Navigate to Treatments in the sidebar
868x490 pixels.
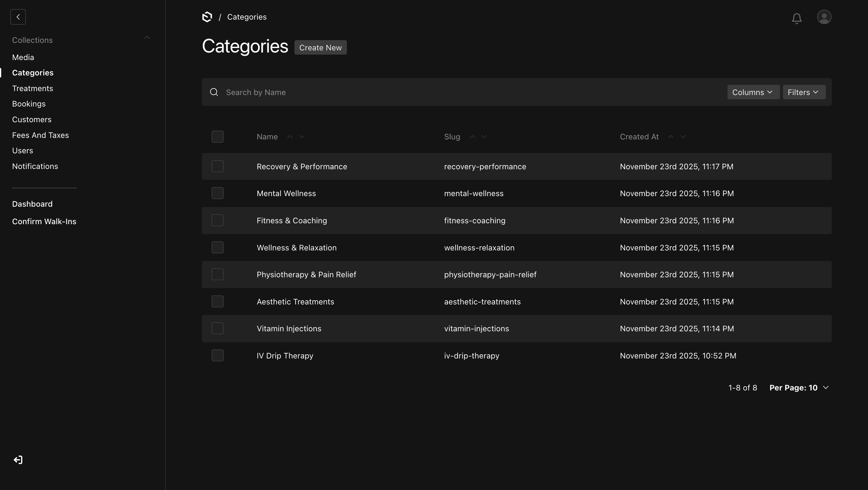click(x=33, y=88)
